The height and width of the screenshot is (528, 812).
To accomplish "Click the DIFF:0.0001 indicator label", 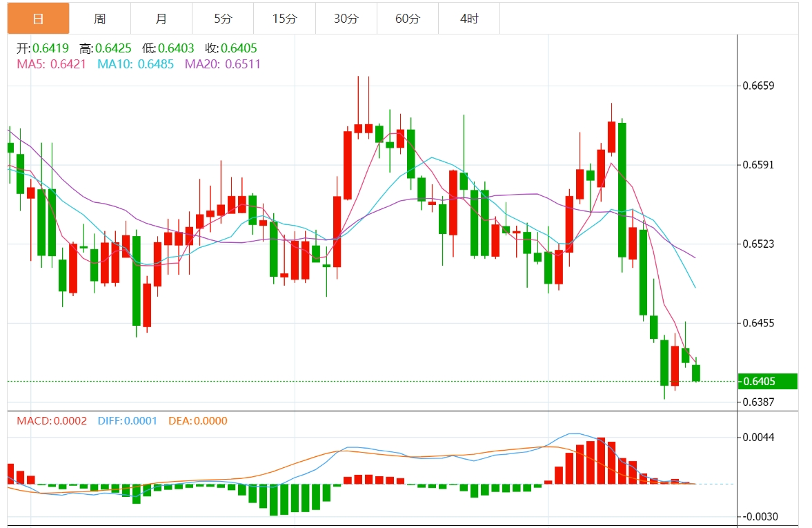I will pos(128,421).
